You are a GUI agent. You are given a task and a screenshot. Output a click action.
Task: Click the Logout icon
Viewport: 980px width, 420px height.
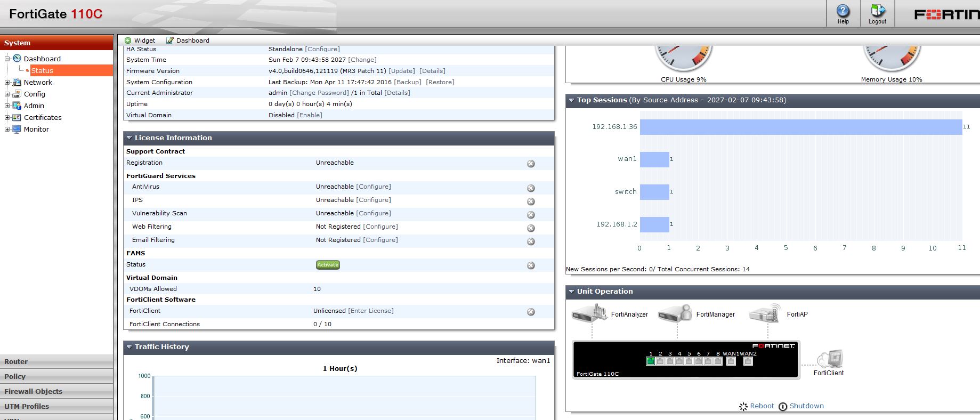(x=877, y=11)
